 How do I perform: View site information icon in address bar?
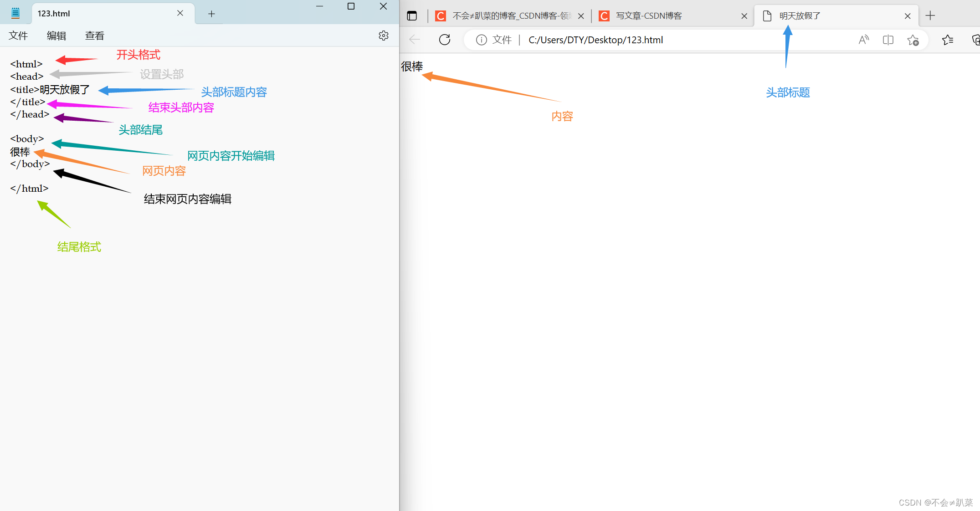pyautogui.click(x=481, y=40)
